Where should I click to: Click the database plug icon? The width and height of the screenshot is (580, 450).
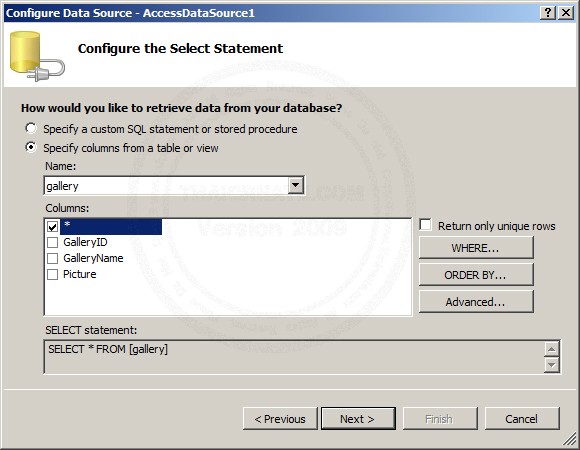point(37,56)
